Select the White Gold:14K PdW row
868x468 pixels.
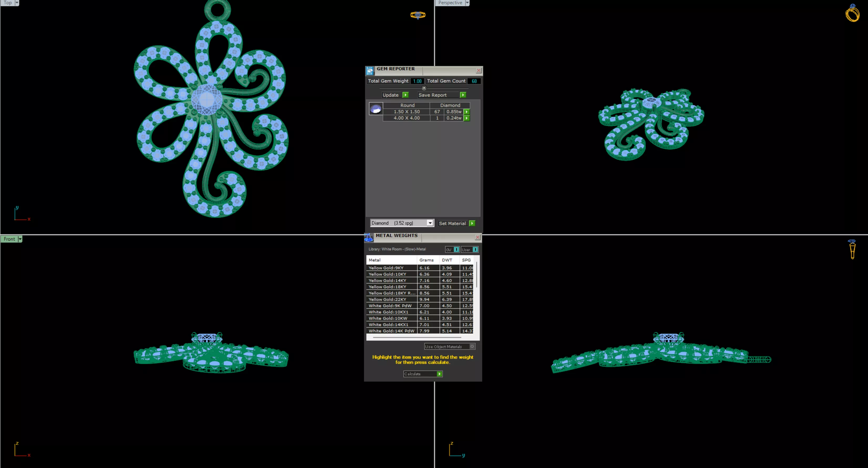[x=419, y=331]
